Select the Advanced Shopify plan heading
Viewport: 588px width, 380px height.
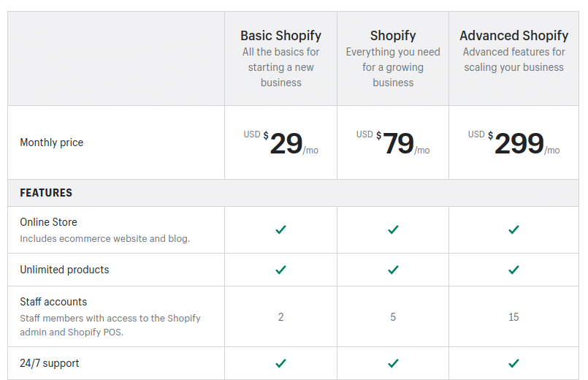pos(513,36)
